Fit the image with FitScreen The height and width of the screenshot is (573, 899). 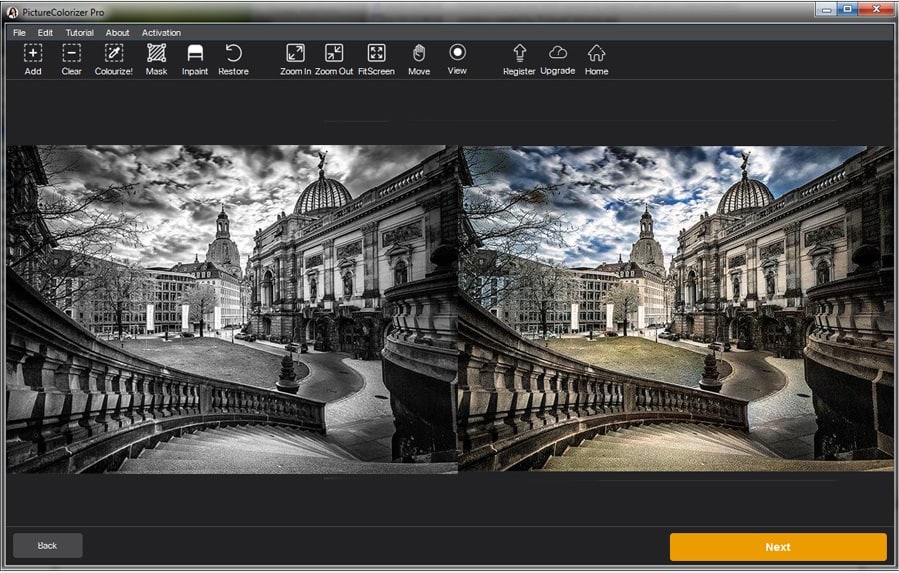coord(376,60)
